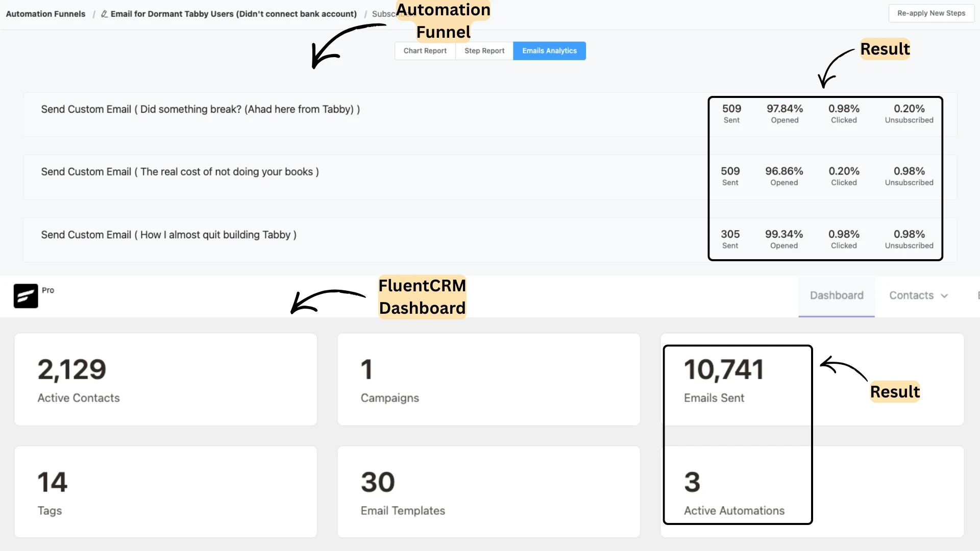Open the How I almost quit building Tabby email
The height and width of the screenshot is (551, 980).
tap(168, 235)
